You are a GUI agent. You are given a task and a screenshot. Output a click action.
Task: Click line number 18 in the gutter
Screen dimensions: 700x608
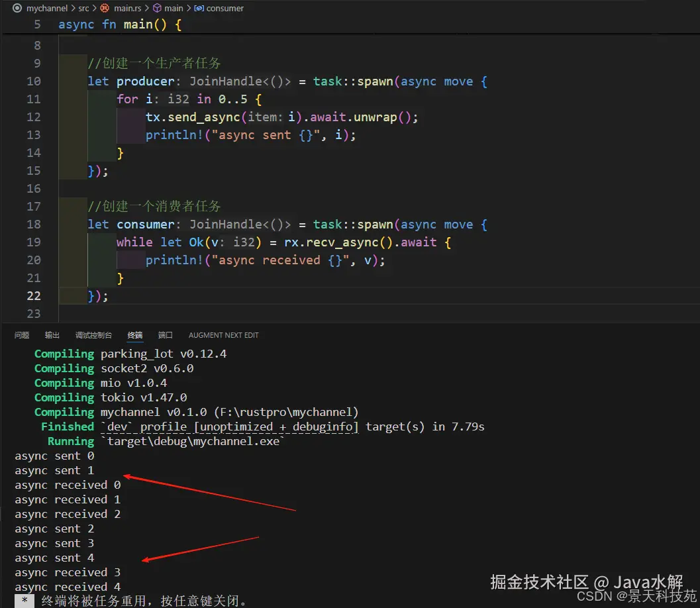34,224
